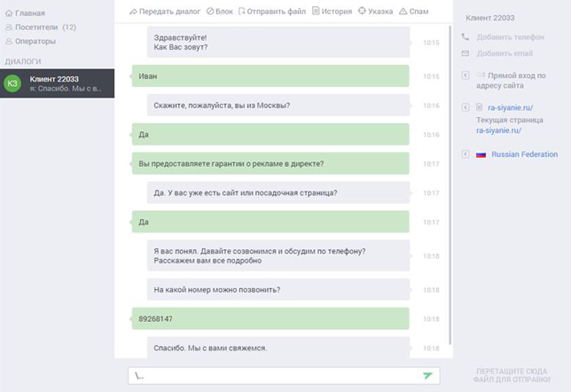Click the chat vertical scrollbar

[x=450, y=185]
